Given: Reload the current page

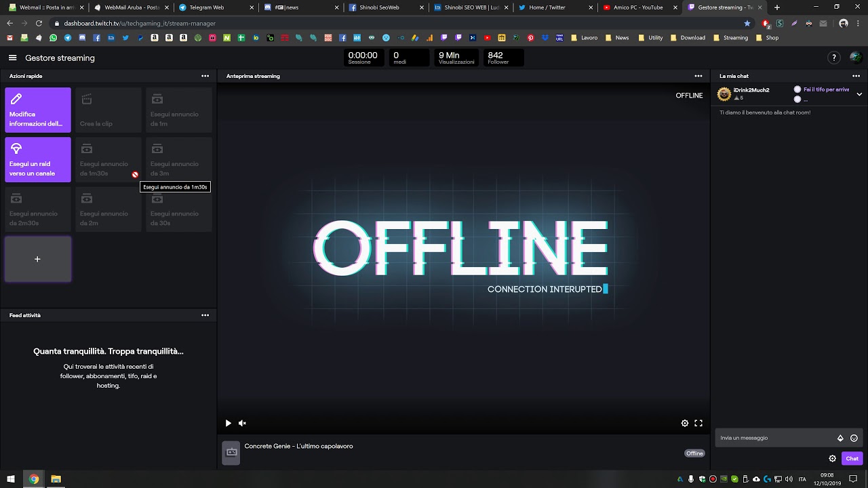Looking at the screenshot, I should click(39, 23).
